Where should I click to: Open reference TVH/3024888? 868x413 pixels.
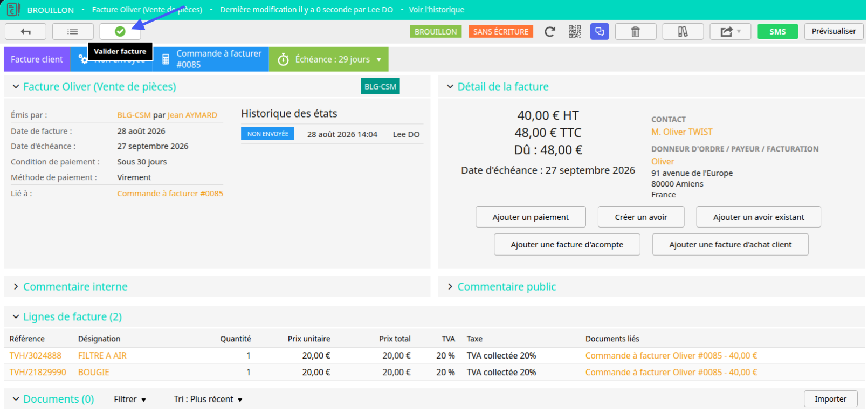[x=36, y=356]
